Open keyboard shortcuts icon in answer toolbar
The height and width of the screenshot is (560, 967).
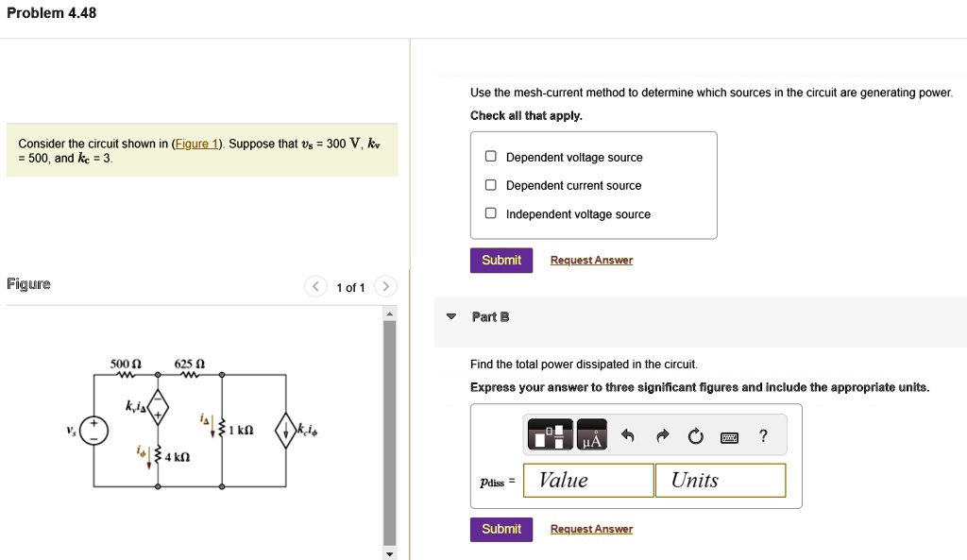click(729, 433)
